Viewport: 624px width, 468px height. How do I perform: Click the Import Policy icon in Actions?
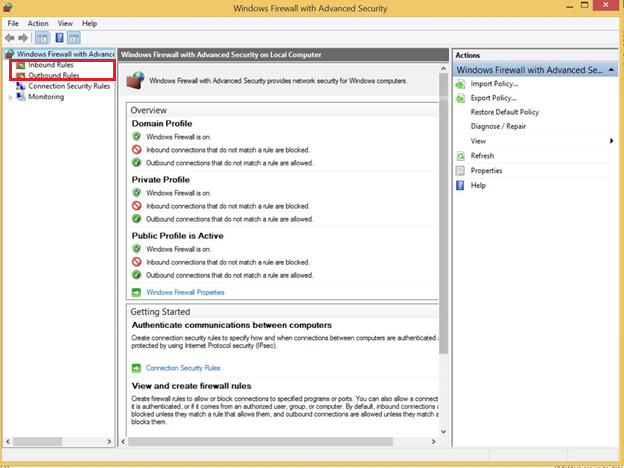click(461, 84)
